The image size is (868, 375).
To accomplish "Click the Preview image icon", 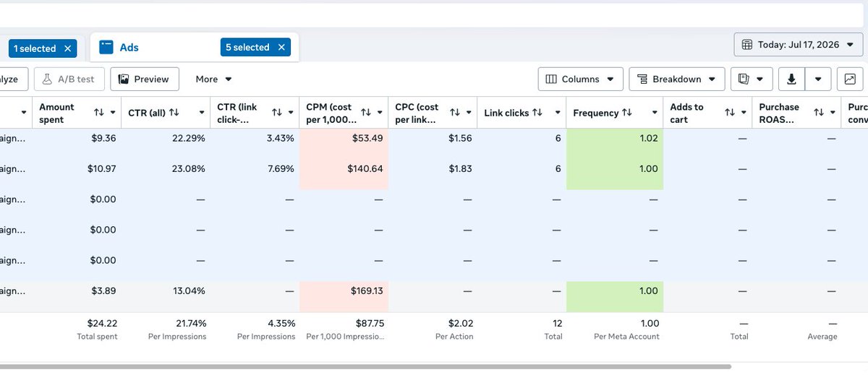I will (124, 79).
